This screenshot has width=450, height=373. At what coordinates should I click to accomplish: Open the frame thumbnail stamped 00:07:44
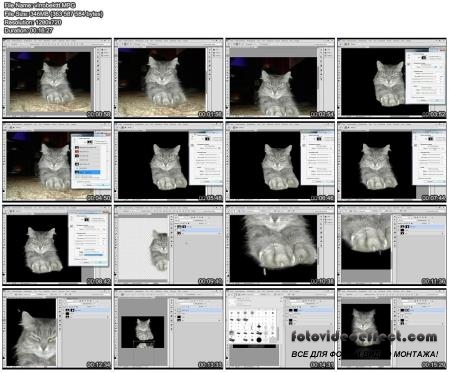[x=392, y=162]
